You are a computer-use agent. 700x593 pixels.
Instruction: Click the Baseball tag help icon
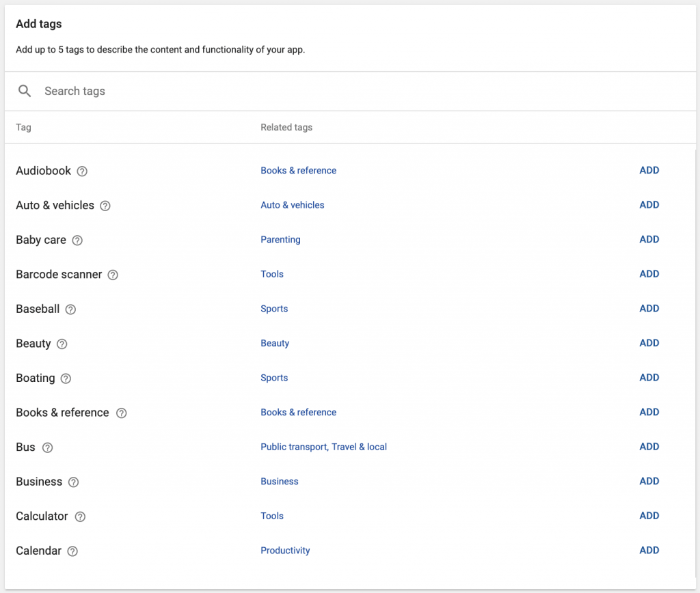click(x=70, y=309)
